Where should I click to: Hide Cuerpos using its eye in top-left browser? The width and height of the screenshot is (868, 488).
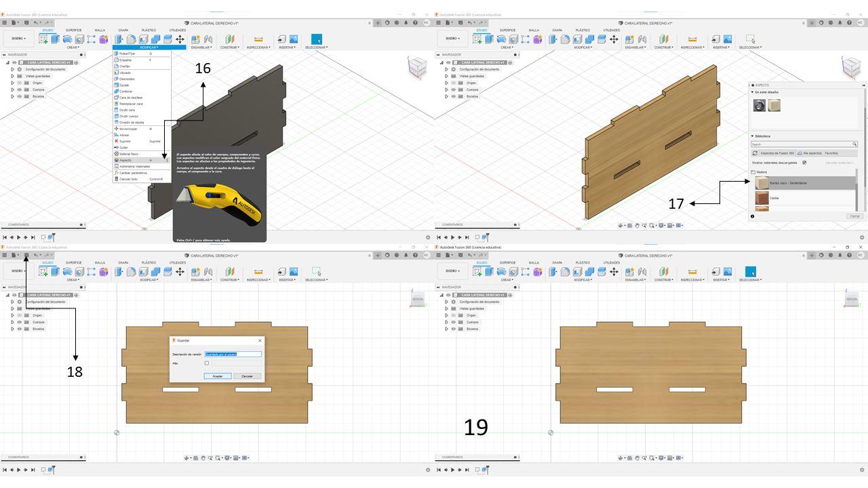(x=19, y=89)
